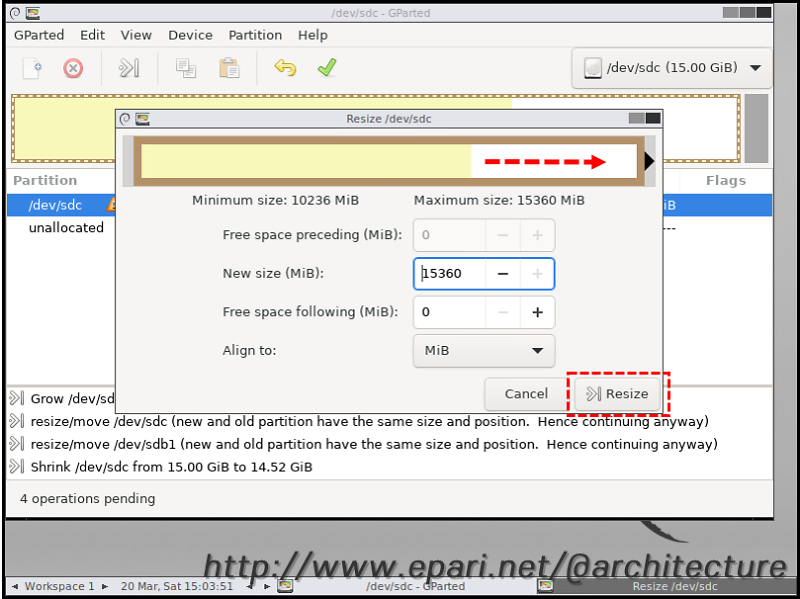The width and height of the screenshot is (800, 599).
Task: Select the /dev/sdc row in the partition list
Action: point(389,205)
